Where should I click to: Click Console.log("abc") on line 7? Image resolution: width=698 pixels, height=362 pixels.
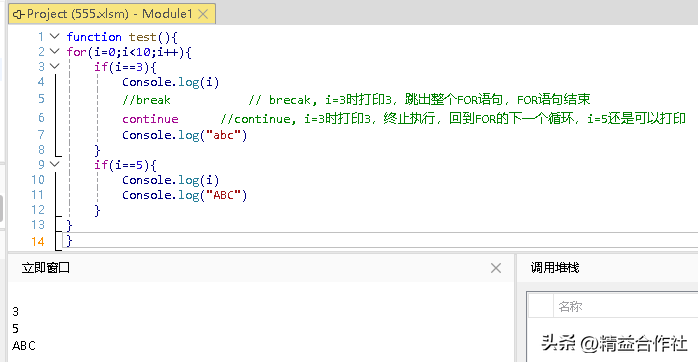coord(184,135)
